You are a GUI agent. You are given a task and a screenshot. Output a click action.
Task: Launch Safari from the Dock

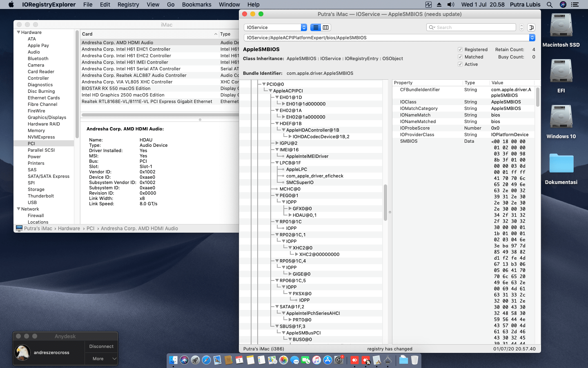(x=206, y=360)
